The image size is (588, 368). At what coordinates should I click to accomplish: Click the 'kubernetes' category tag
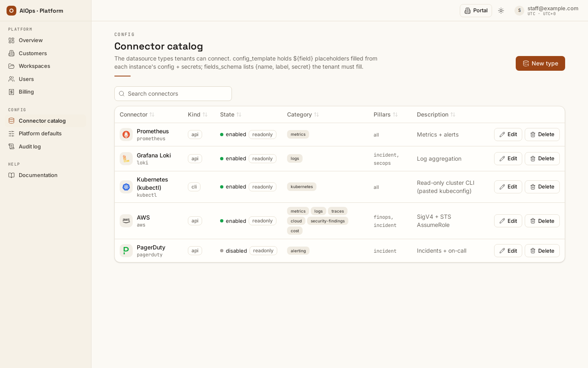pyautogui.click(x=302, y=187)
